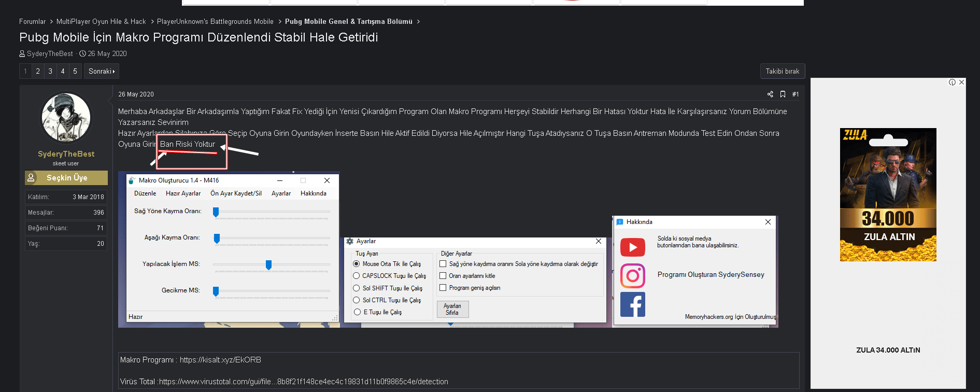The height and width of the screenshot is (392, 980).
Task: Click the 26 May 2020 post date
Action: pos(136,94)
